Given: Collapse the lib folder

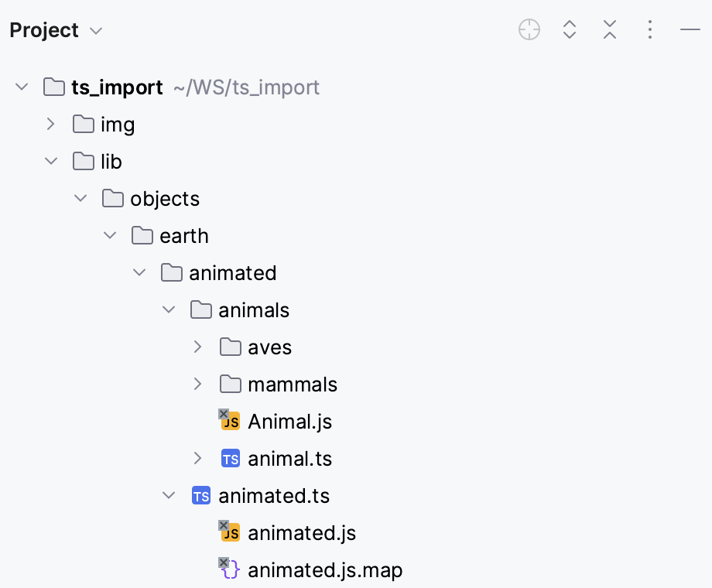Looking at the screenshot, I should (51, 161).
